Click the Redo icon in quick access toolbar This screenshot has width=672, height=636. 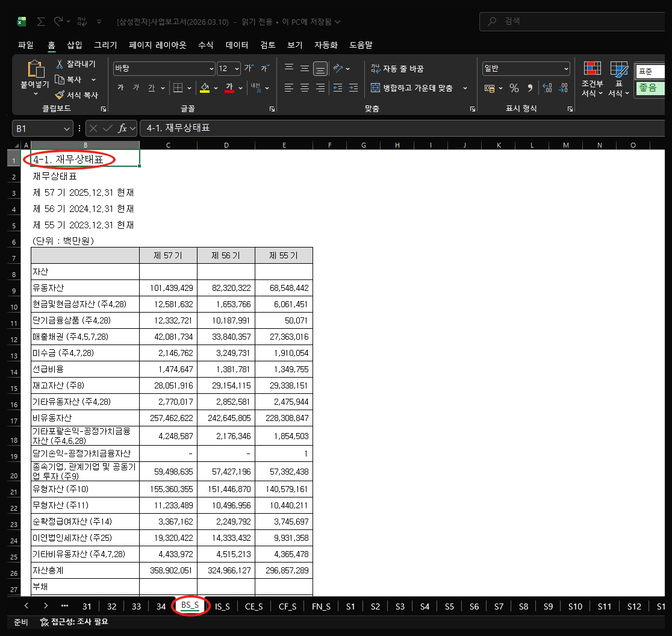click(x=58, y=21)
